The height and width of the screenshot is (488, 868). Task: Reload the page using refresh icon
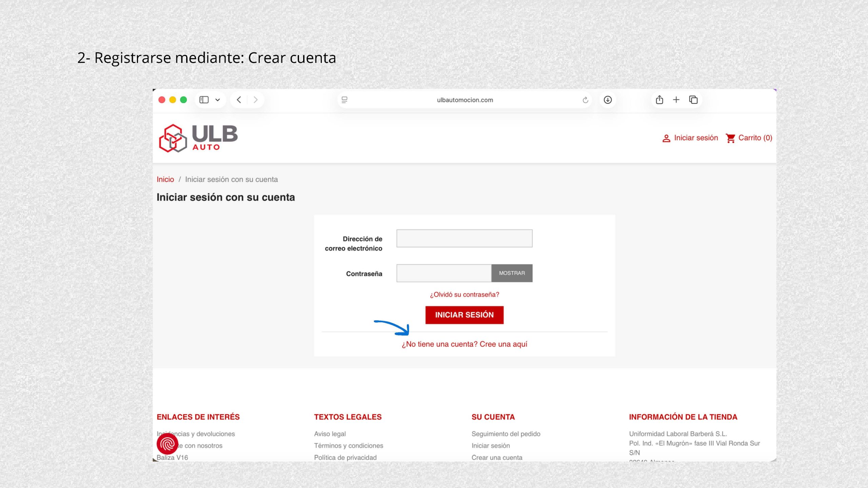(585, 100)
